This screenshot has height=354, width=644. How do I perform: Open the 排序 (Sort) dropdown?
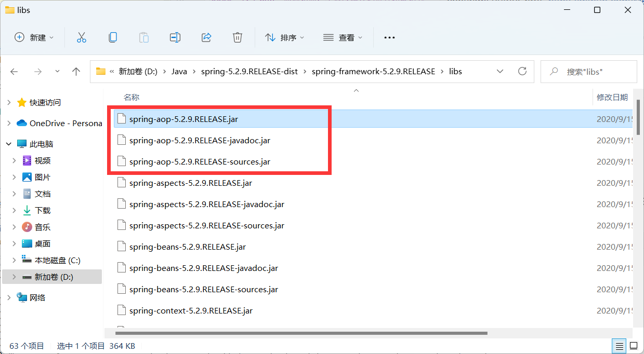(285, 37)
